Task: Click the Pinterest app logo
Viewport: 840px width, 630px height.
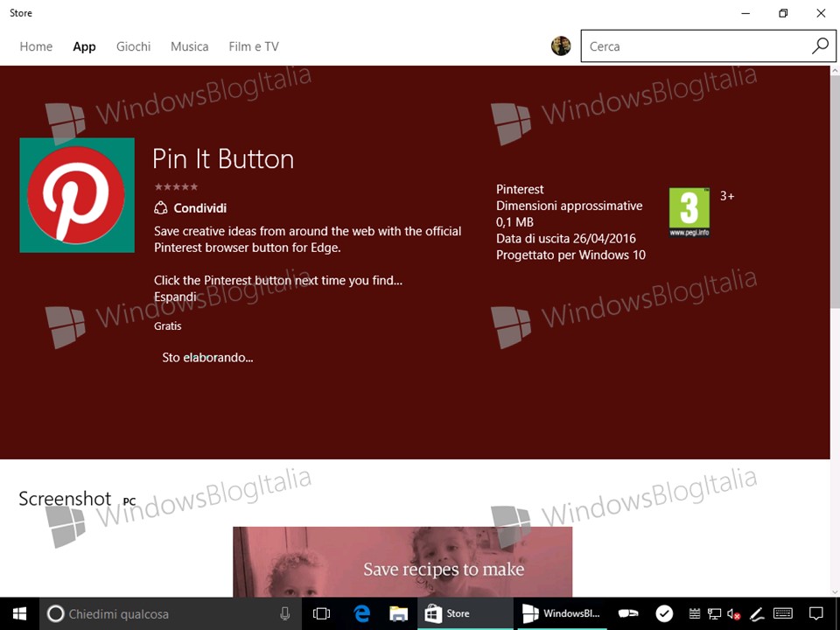Action: (x=77, y=195)
